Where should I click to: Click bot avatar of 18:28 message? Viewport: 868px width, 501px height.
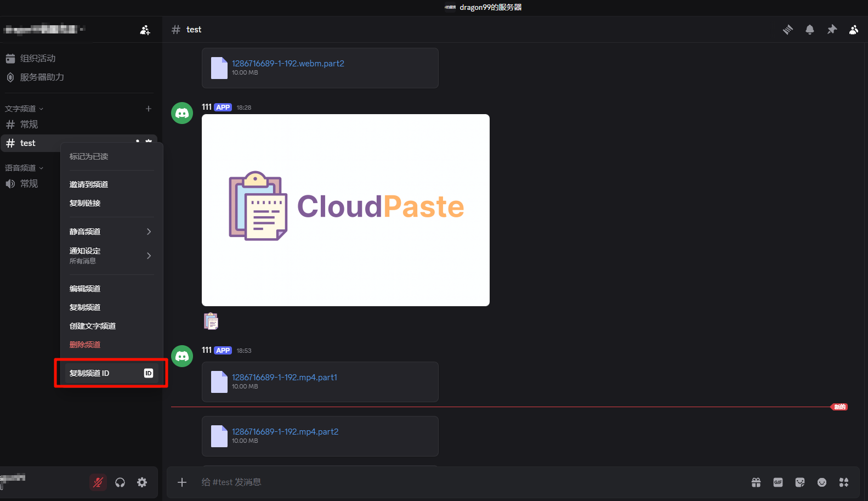pyautogui.click(x=182, y=113)
